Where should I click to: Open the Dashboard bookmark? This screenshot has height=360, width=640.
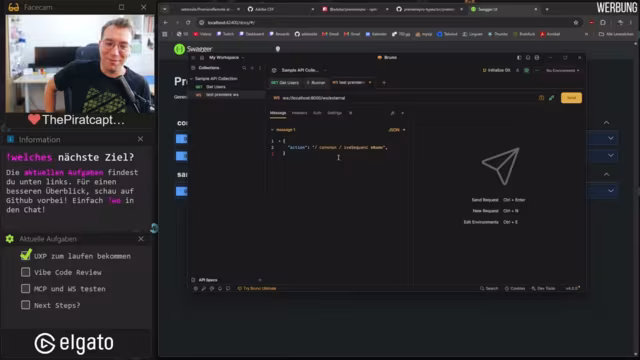(251, 34)
